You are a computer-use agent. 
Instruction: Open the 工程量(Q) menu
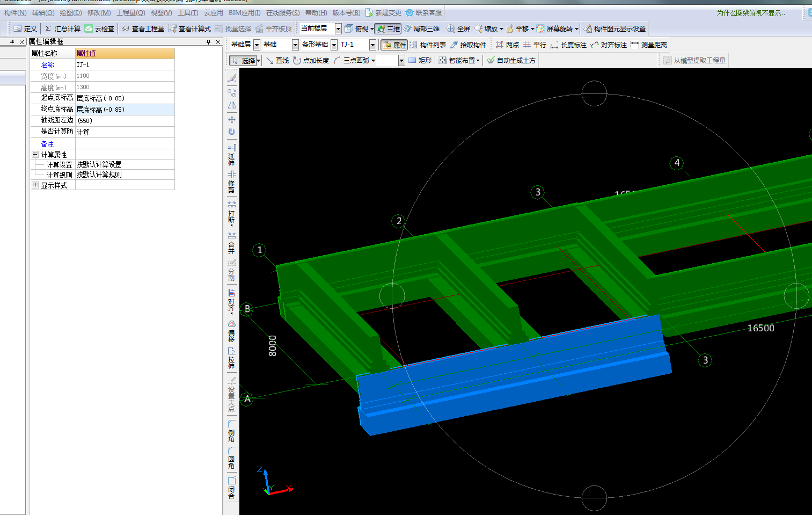[x=130, y=13]
